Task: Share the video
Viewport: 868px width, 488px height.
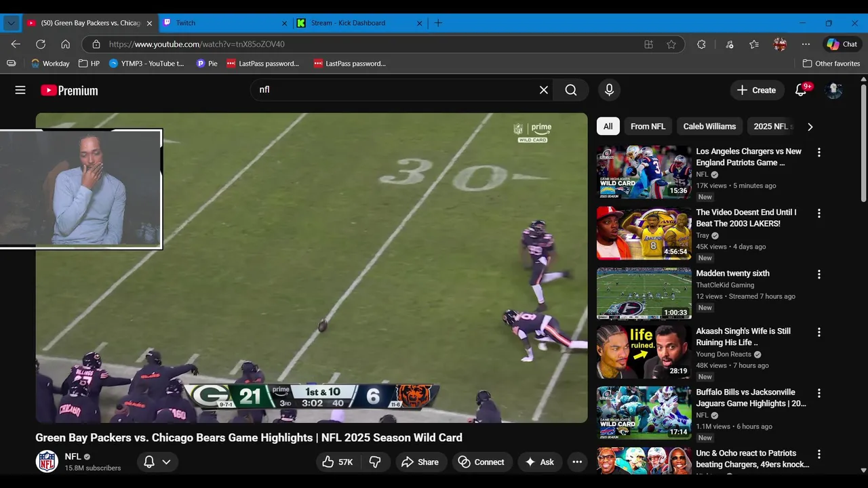Action: (x=420, y=462)
